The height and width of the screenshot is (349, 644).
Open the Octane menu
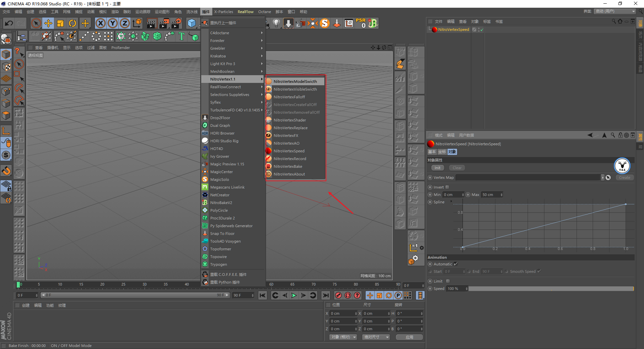tap(264, 12)
